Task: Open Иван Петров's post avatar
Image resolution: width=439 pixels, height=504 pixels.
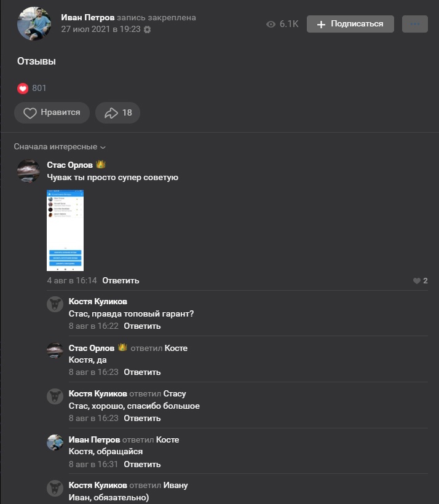Action: 34,24
